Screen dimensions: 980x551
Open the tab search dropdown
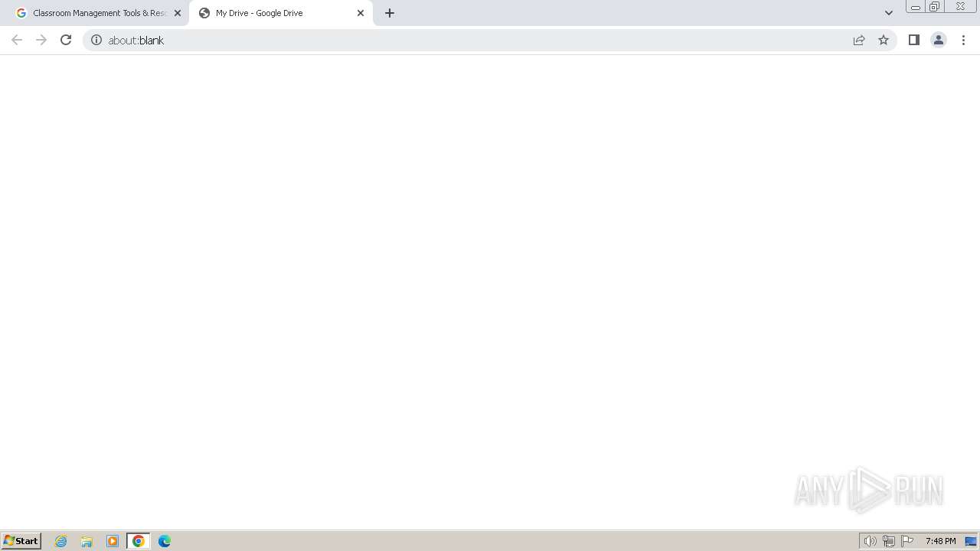click(x=889, y=13)
